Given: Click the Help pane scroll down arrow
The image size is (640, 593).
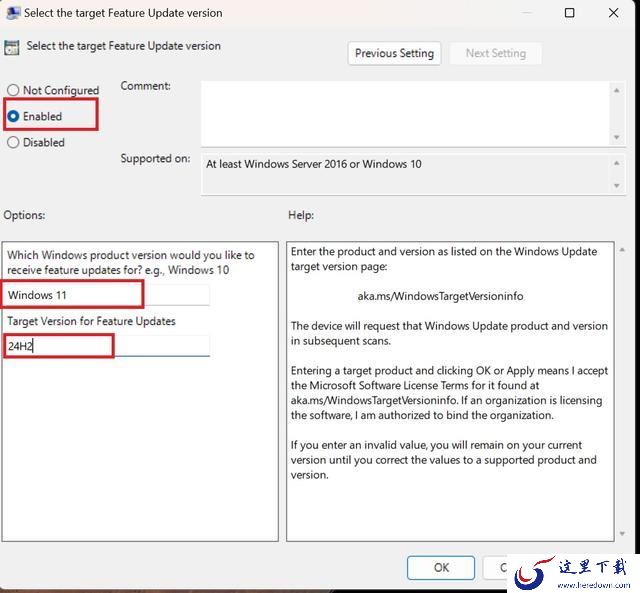Looking at the screenshot, I should point(622,533).
